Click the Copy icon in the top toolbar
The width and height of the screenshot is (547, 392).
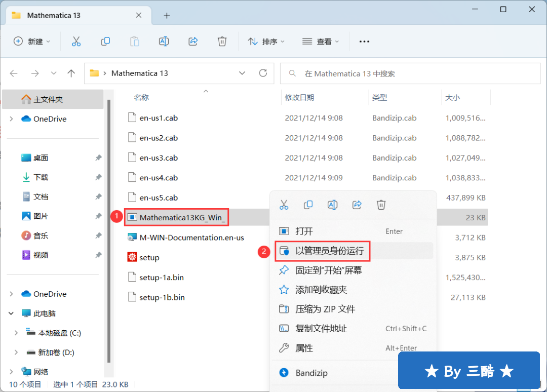pos(105,42)
